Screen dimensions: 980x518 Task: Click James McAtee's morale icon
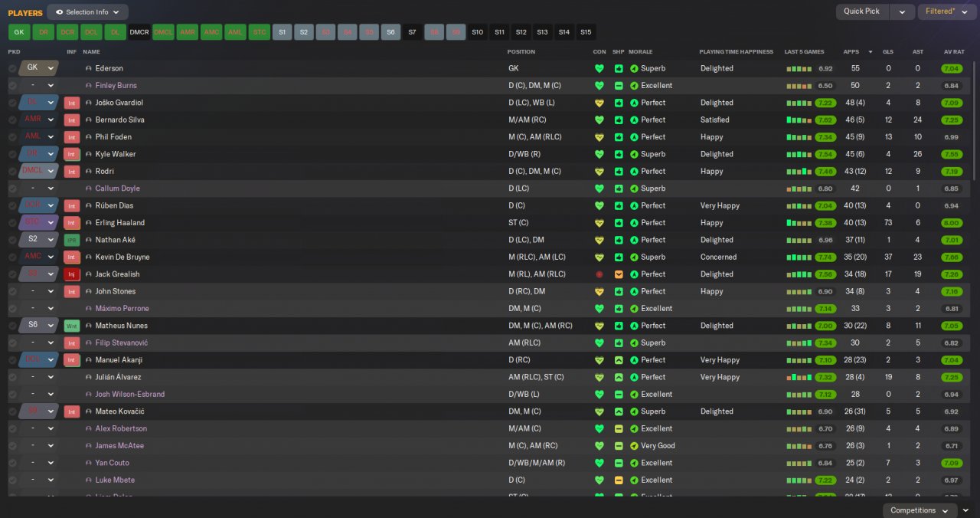point(634,446)
